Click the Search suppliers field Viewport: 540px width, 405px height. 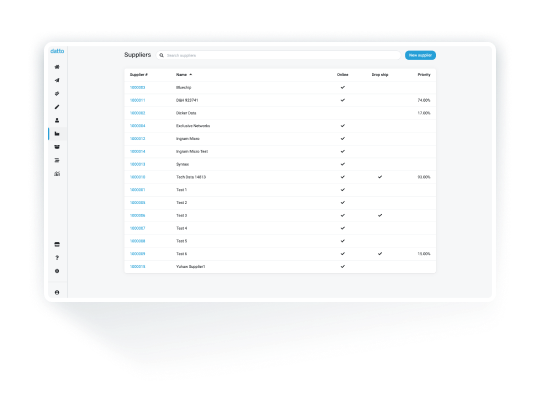tap(279, 55)
